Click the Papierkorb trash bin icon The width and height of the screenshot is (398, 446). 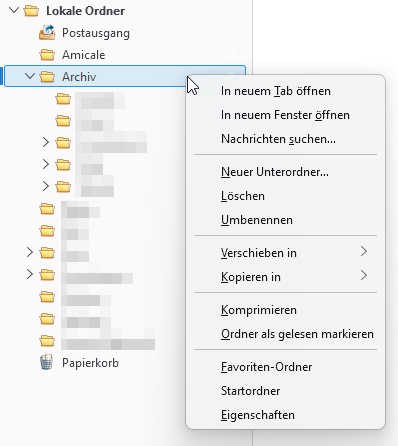pos(47,362)
